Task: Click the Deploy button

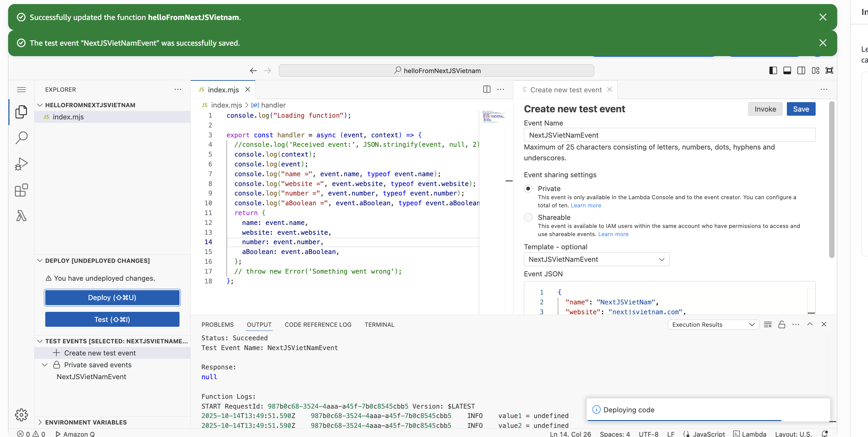Action: point(112,298)
